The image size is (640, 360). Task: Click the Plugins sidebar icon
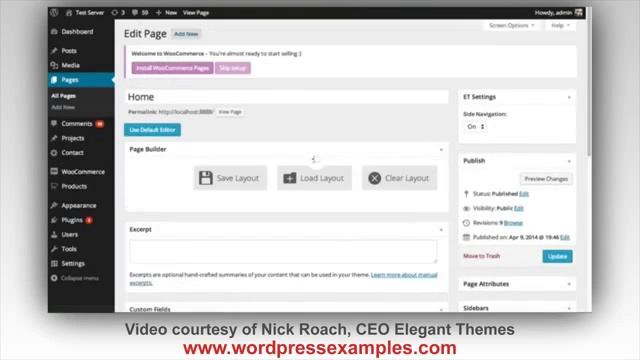pyautogui.click(x=54, y=220)
